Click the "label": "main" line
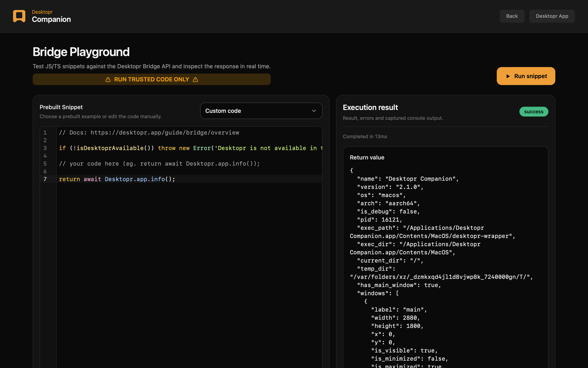The width and height of the screenshot is (588, 368). 399,310
